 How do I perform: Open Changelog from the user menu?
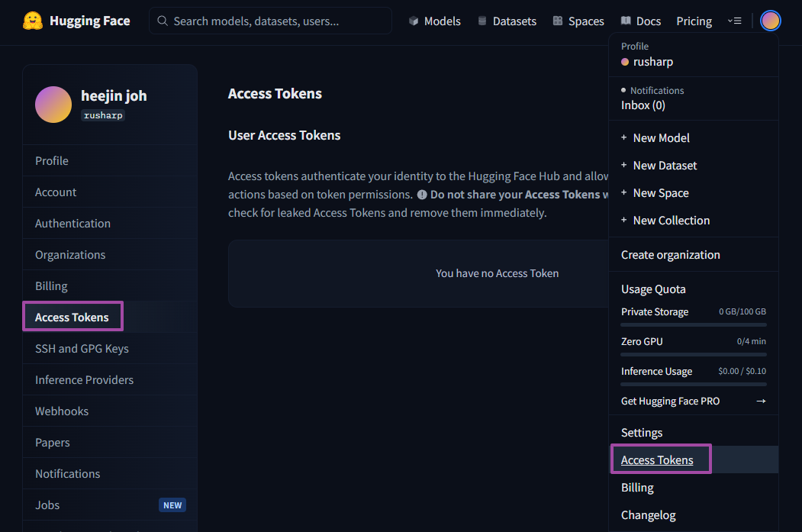[x=694, y=515]
